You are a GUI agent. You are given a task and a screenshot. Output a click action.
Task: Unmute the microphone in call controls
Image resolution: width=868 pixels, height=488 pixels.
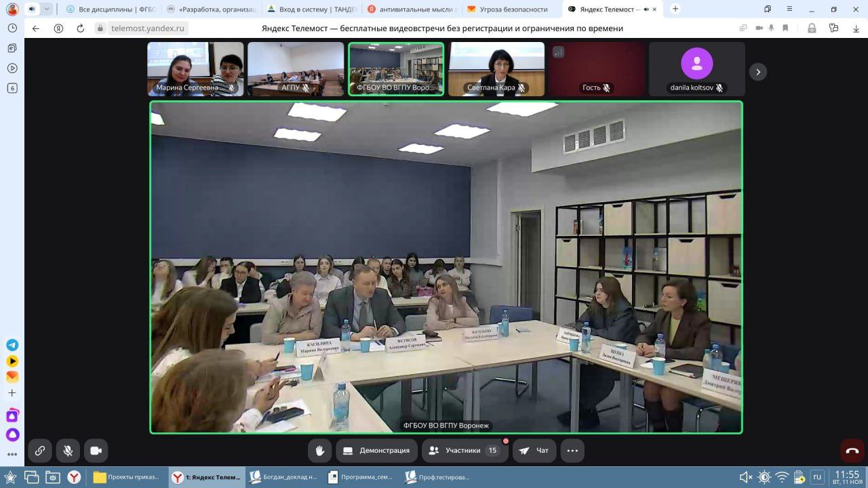pos(68,451)
